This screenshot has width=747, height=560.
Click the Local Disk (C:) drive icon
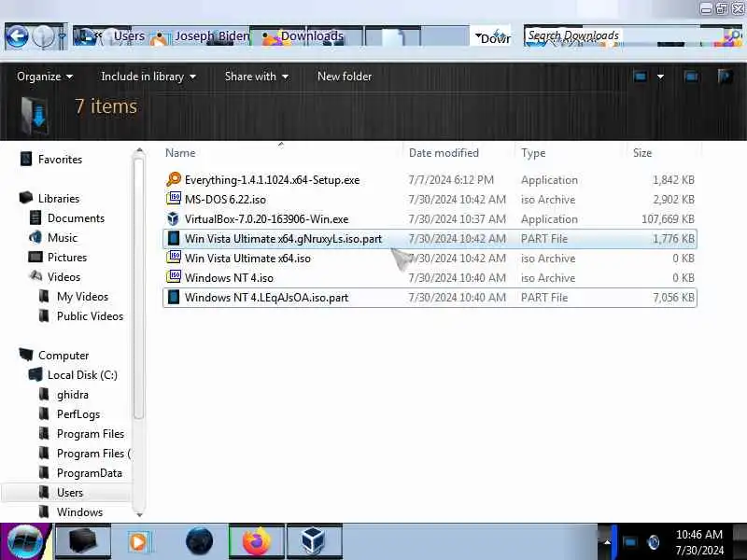coord(35,374)
